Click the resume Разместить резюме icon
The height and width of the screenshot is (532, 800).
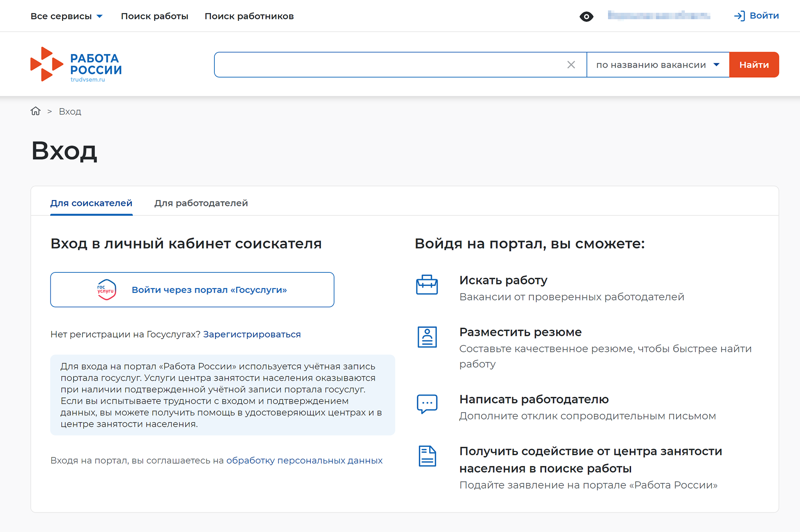[x=427, y=337]
